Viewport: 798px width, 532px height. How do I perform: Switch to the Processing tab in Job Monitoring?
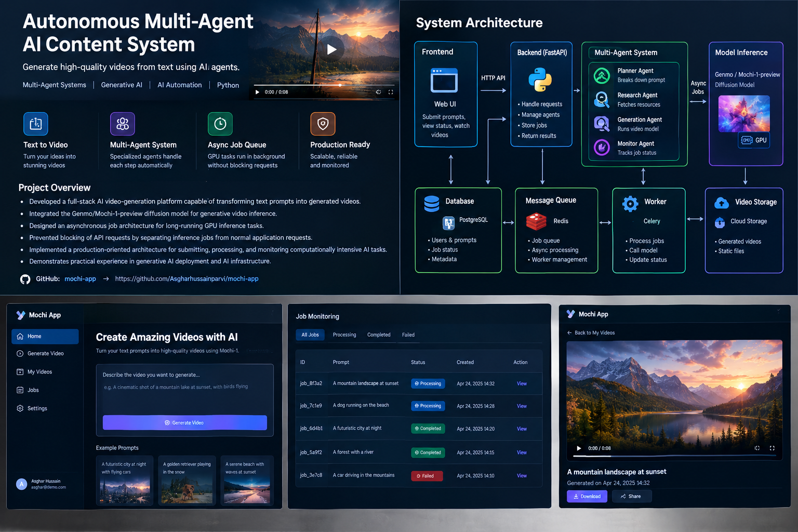(344, 335)
